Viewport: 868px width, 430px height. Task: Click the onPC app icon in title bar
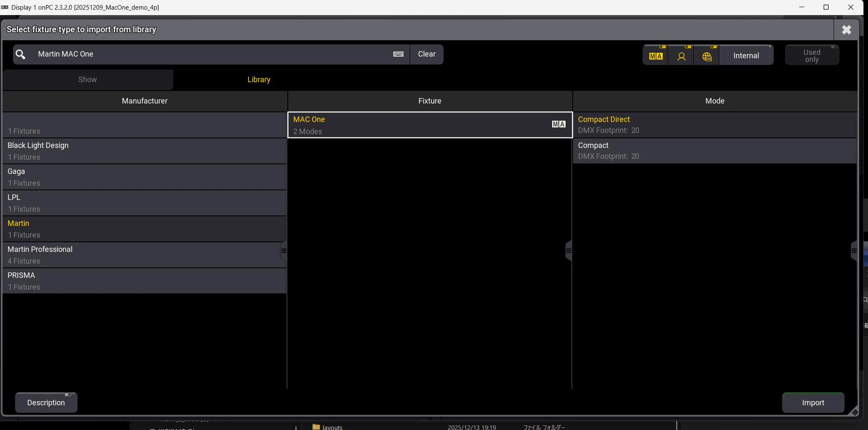[x=5, y=7]
